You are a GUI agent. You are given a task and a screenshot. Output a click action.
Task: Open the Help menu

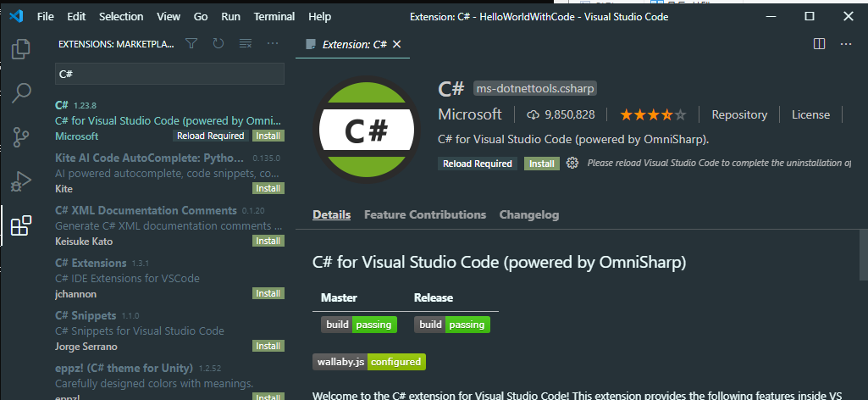[319, 17]
